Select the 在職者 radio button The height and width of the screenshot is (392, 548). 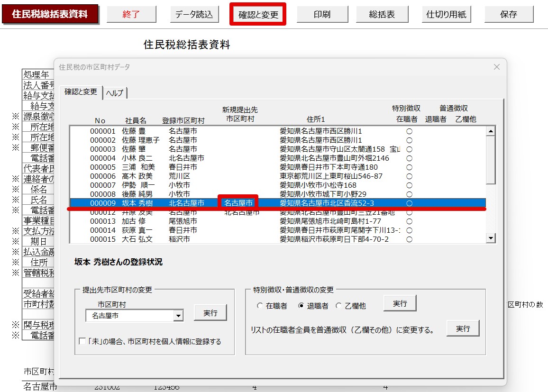point(260,306)
